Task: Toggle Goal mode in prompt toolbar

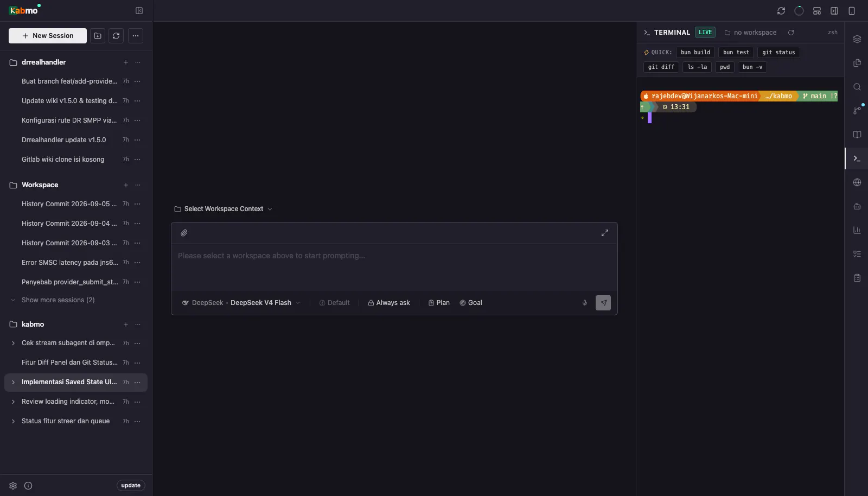Action: coord(471,303)
